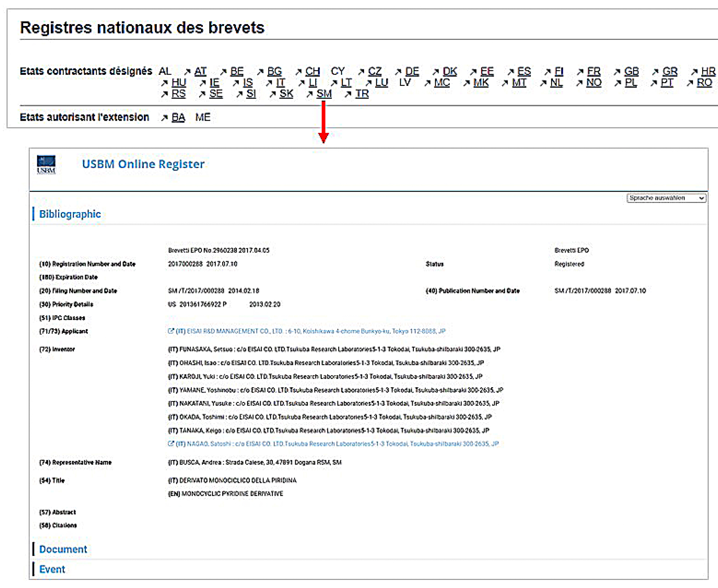
Task: Click external-link icon beside EISAI applicant
Action: (171, 331)
